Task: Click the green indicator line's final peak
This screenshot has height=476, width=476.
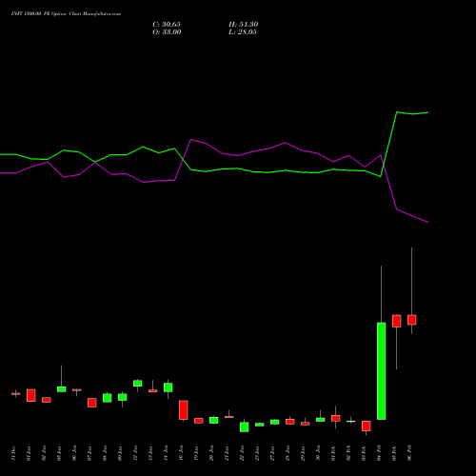Action: point(397,112)
